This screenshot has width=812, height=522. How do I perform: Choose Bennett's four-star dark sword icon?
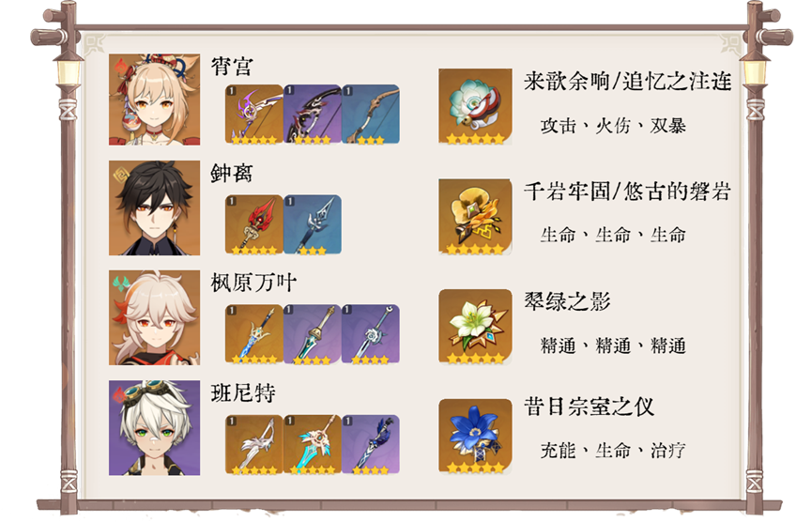[371, 444]
